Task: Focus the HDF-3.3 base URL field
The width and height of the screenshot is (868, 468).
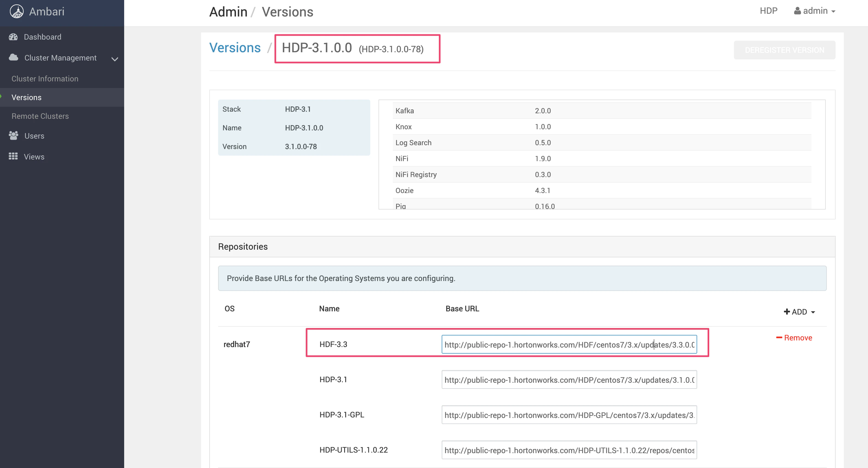Action: tap(569, 345)
